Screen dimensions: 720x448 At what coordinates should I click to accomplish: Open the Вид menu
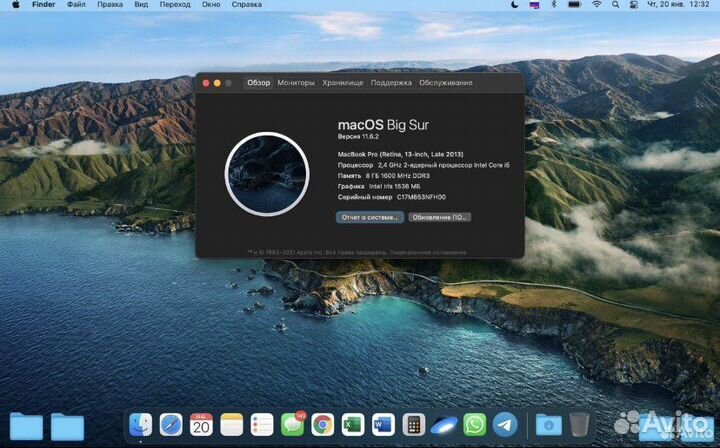pos(141,5)
